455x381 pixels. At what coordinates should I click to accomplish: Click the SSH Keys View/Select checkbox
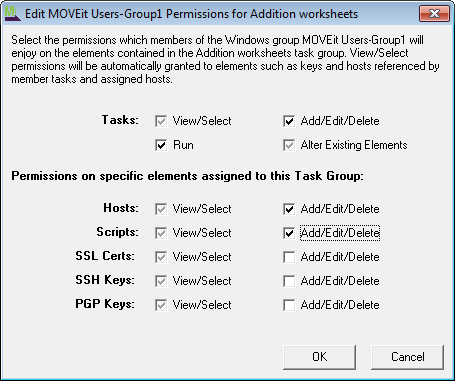pos(161,281)
